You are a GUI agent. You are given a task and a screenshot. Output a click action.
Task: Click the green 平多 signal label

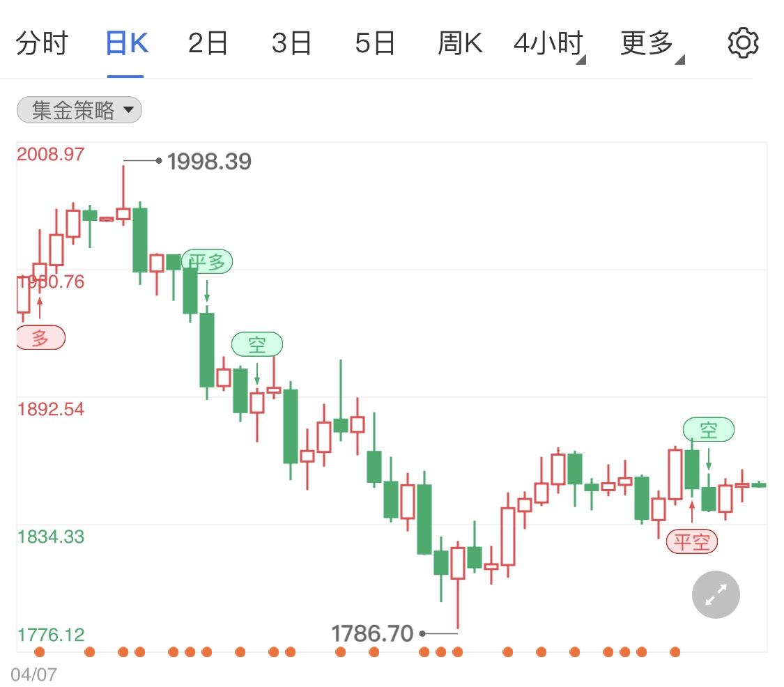(x=207, y=261)
